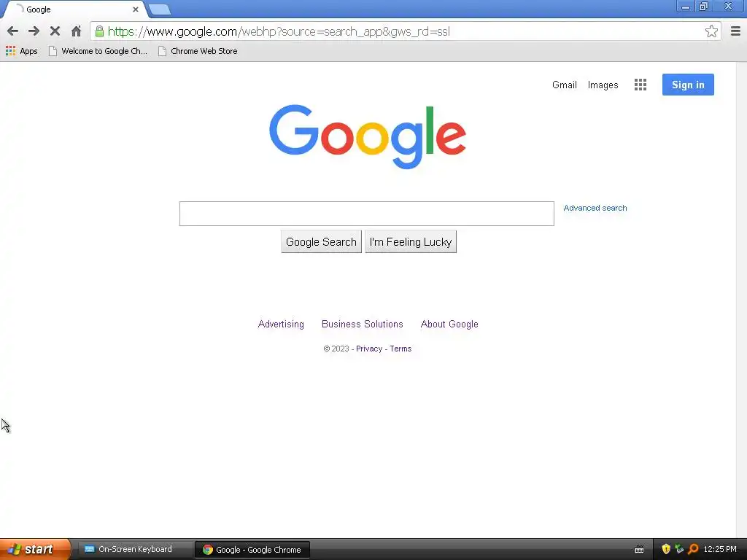This screenshot has width=747, height=560.
Task: Open the Images link
Action: click(x=603, y=85)
